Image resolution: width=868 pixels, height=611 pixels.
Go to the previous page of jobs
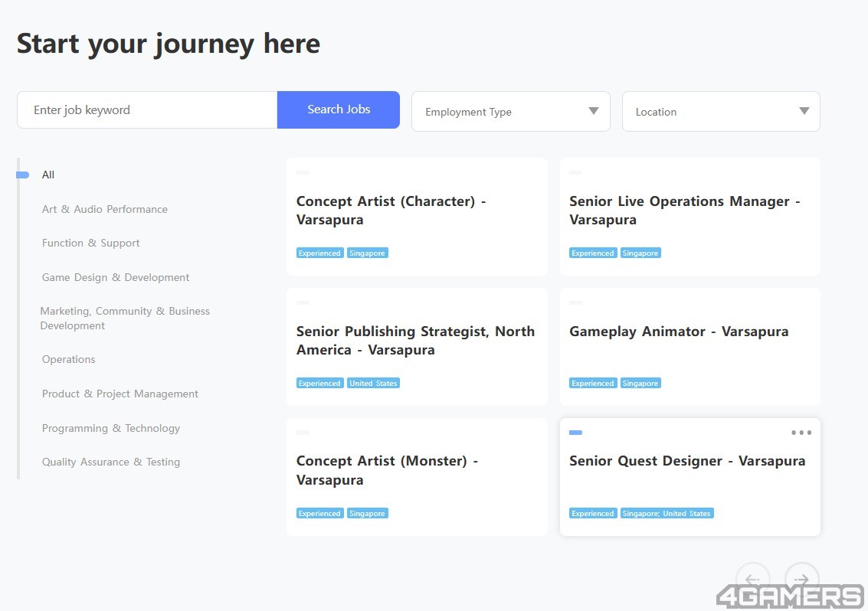pyautogui.click(x=752, y=580)
